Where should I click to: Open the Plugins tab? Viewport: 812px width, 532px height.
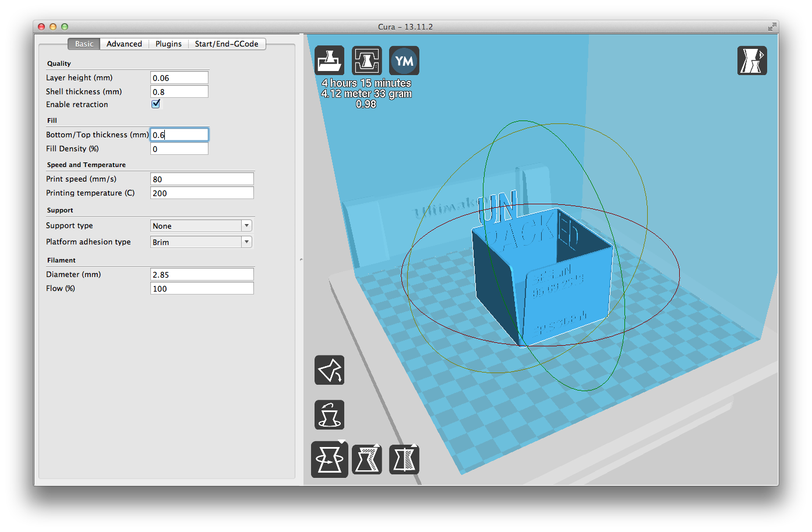[168, 44]
